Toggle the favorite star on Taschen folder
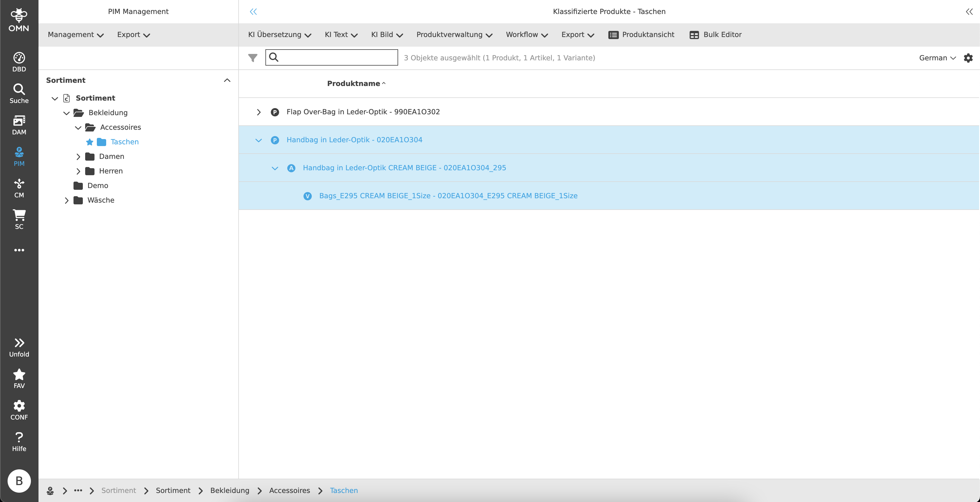This screenshot has width=980, height=502. point(90,142)
